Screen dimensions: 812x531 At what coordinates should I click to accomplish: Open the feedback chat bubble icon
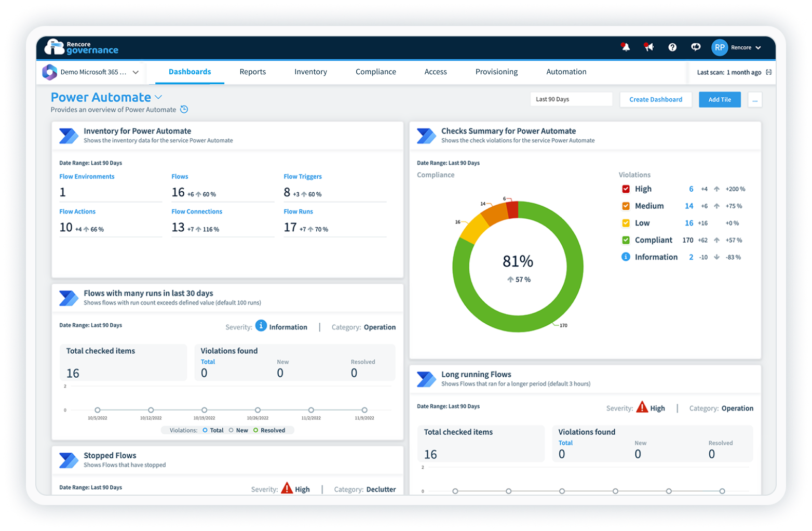[696, 47]
